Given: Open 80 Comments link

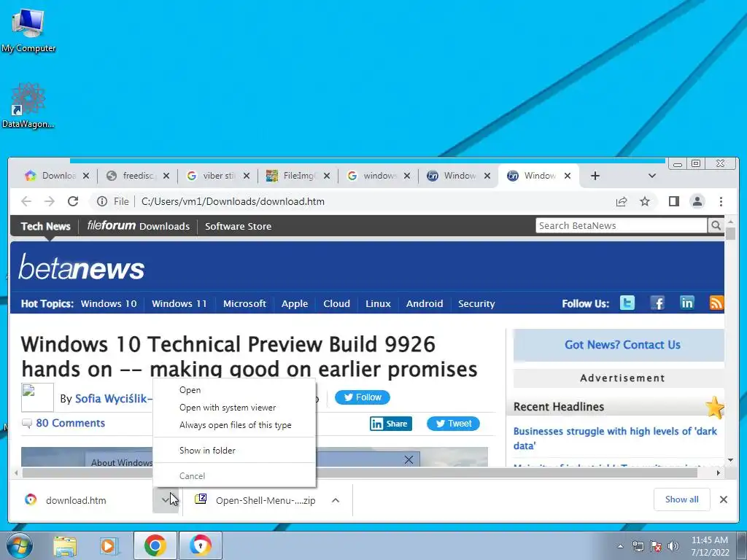Looking at the screenshot, I should (x=71, y=423).
